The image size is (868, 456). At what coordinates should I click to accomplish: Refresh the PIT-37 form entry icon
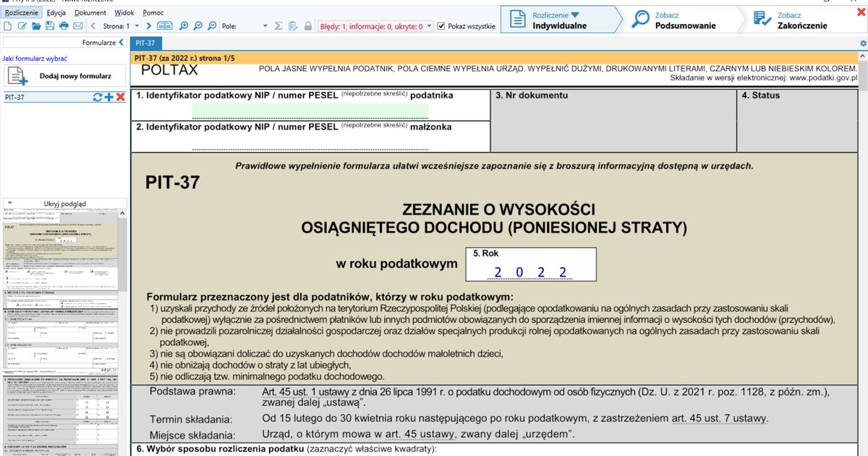[x=98, y=96]
